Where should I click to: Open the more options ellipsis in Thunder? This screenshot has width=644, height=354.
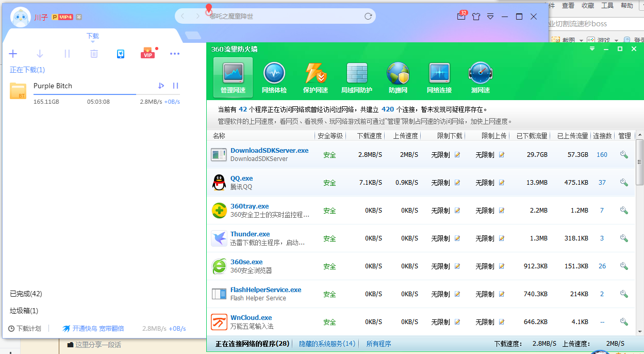click(175, 54)
